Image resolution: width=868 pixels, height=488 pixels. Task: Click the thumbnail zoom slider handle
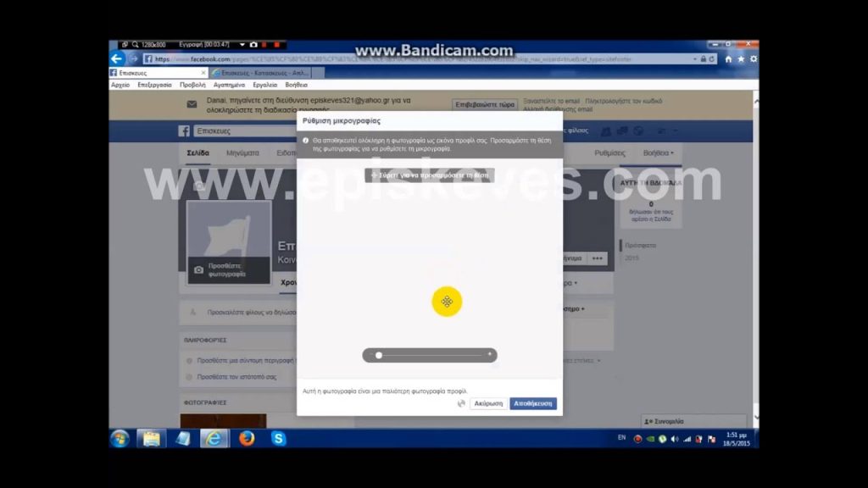point(379,355)
